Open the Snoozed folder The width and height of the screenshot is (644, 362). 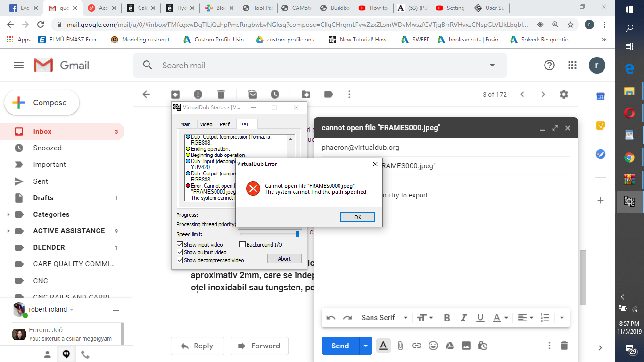pos(62,148)
